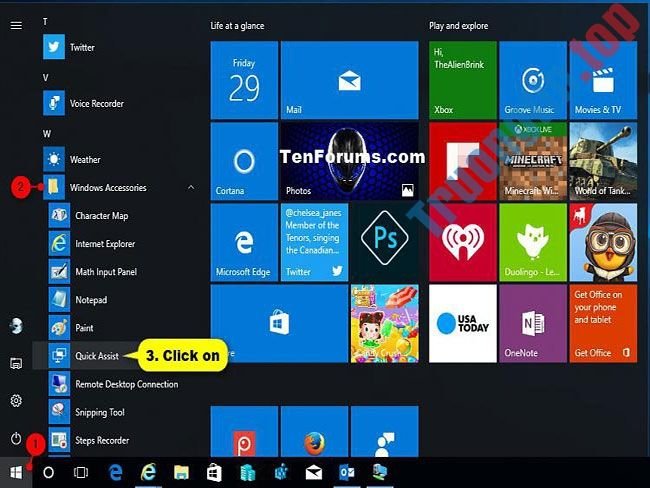Screen dimensions: 650x488
Task: Open the Weather app entry
Action: pos(85,159)
